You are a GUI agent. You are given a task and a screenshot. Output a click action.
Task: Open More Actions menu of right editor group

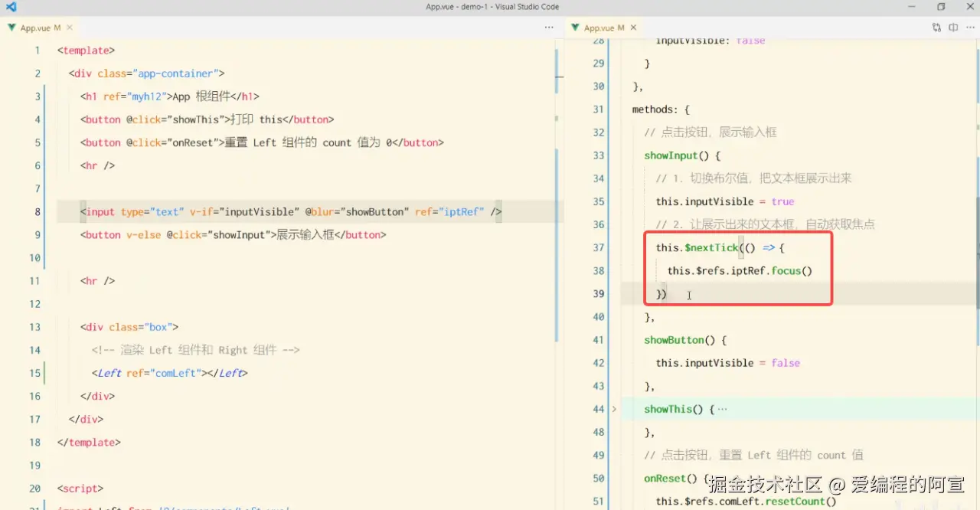[x=970, y=28]
